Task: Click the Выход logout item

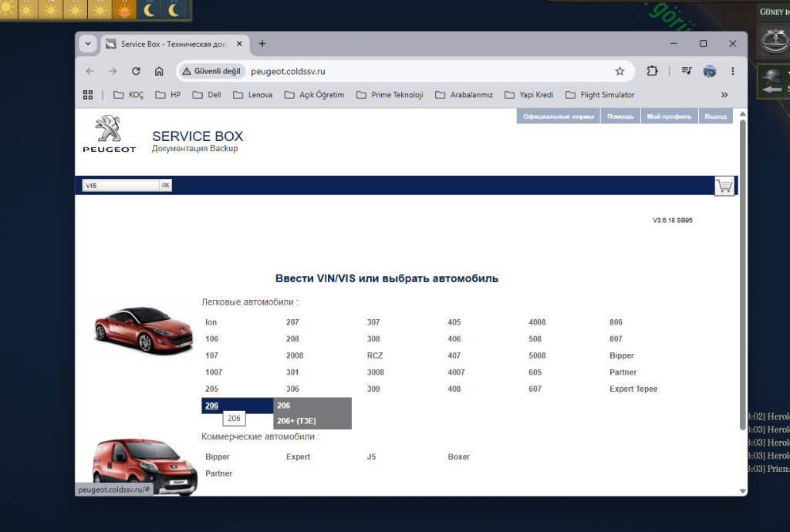Action: pyautogui.click(x=715, y=116)
